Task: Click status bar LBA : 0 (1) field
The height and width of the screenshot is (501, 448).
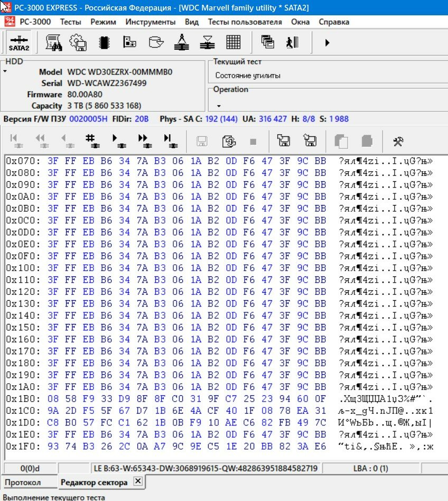Action: pos(370,468)
